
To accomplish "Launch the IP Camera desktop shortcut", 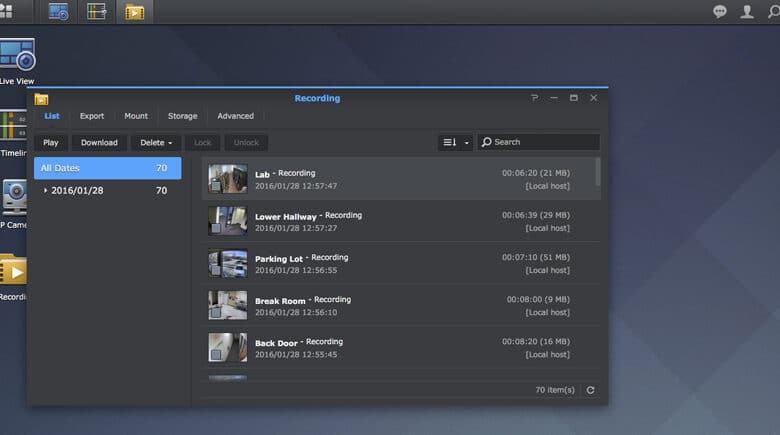I will [13, 204].
